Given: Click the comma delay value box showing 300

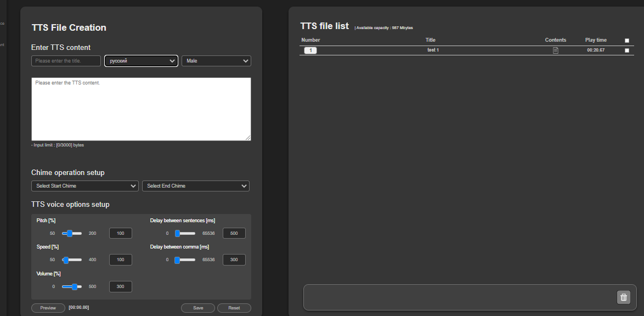Looking at the screenshot, I should [x=234, y=259].
